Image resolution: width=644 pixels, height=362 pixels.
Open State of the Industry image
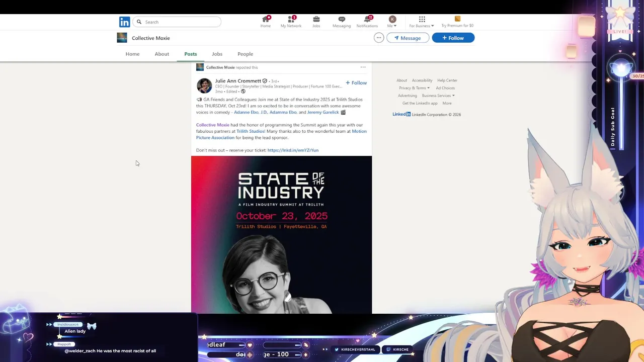click(x=281, y=235)
